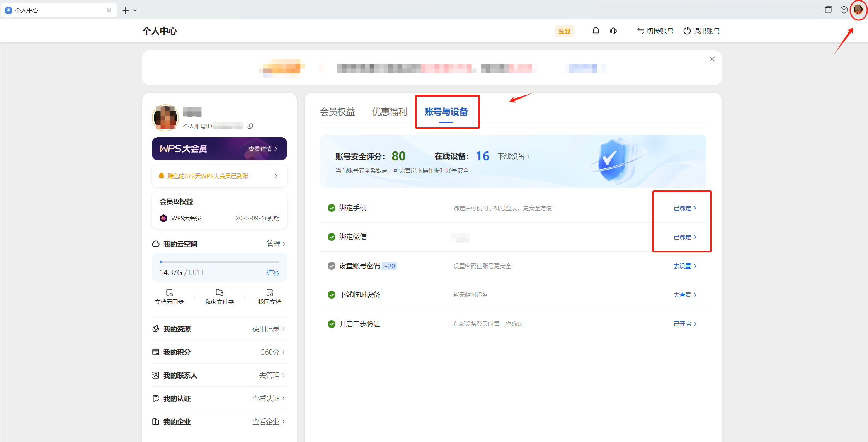Click the green check beside 绑定手机
Viewport: 868px width, 442px height.
pos(331,208)
